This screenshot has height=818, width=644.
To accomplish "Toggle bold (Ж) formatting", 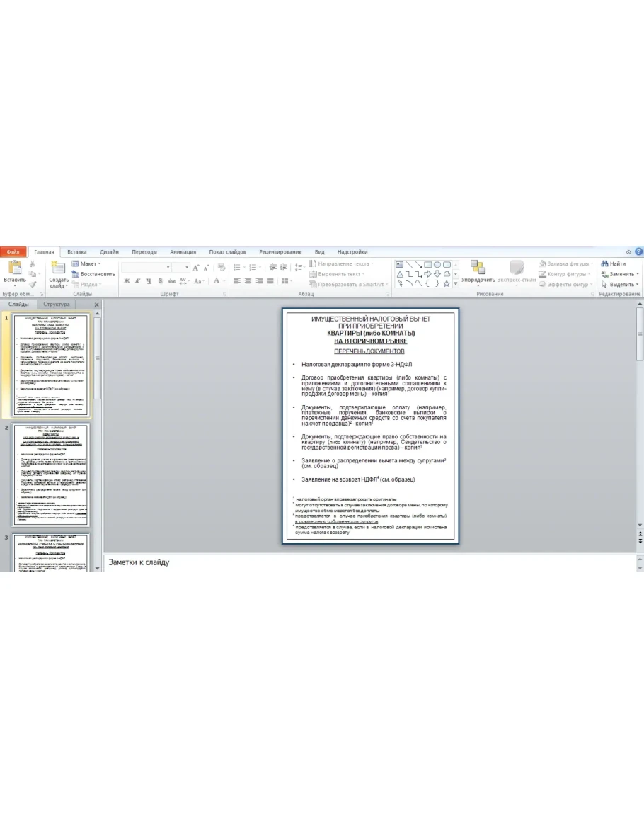I will (127, 281).
